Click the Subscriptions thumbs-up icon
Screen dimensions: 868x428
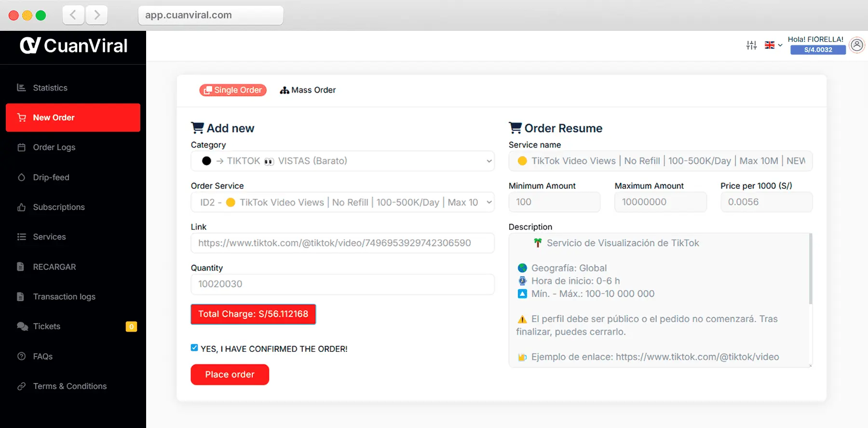[x=21, y=207]
